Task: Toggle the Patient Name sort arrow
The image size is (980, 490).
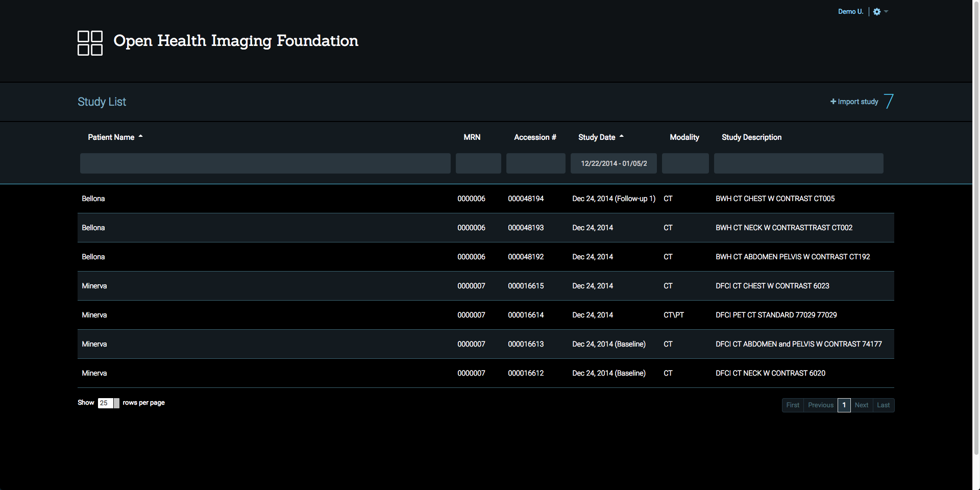Action: [141, 137]
